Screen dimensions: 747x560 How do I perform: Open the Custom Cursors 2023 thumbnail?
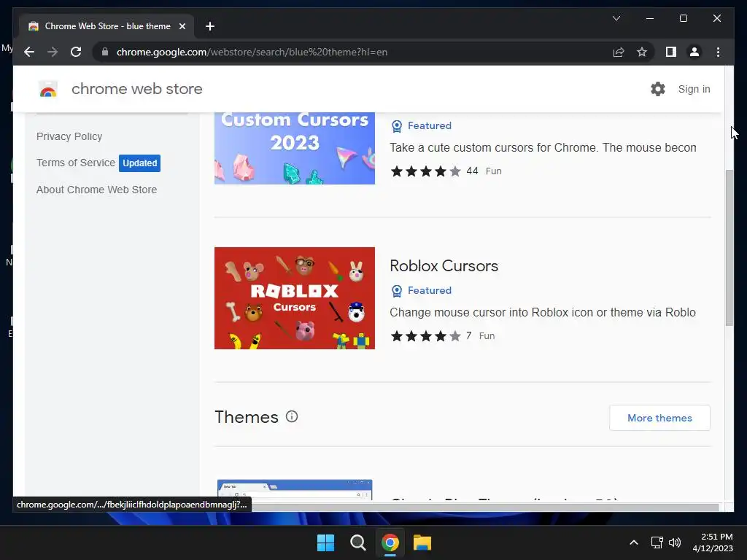pos(295,148)
